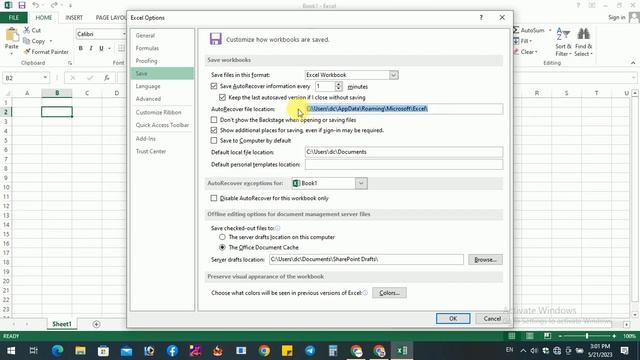This screenshot has width=640, height=360.
Task: Enable Don't show the Backstage checkbox
Action: click(214, 120)
